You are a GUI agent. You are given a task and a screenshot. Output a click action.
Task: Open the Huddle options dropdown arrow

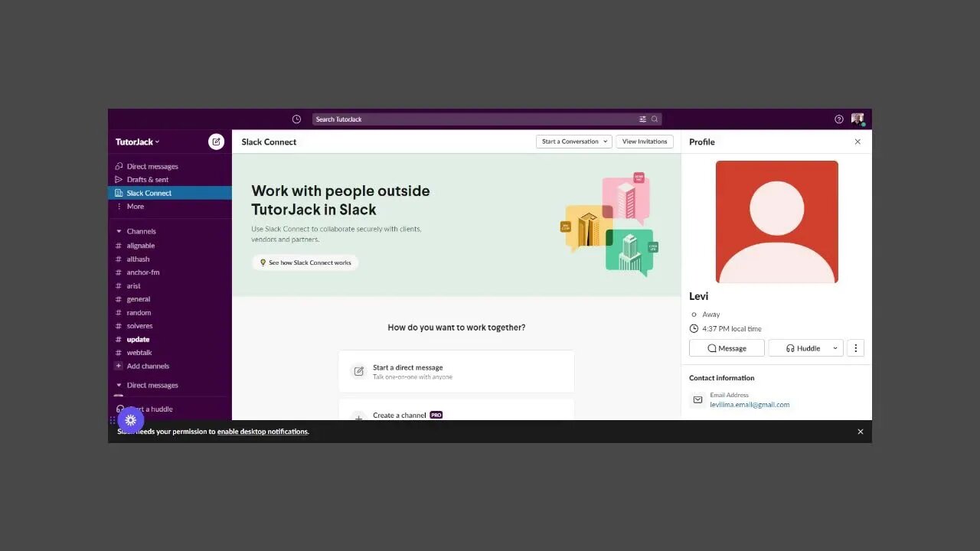click(835, 348)
